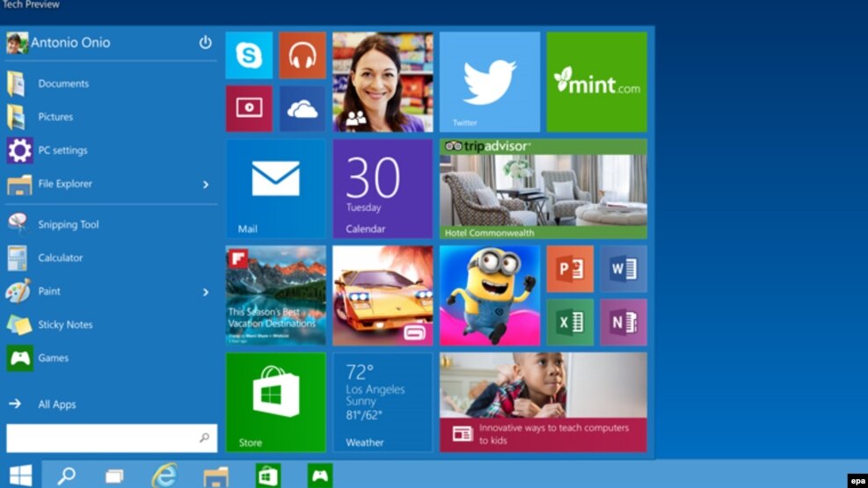Launch Internet Explorer from the taskbar

tap(164, 475)
